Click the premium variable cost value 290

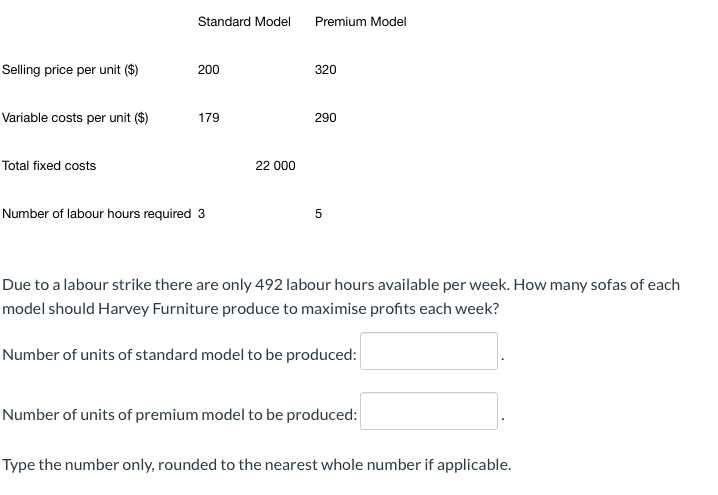click(x=326, y=118)
